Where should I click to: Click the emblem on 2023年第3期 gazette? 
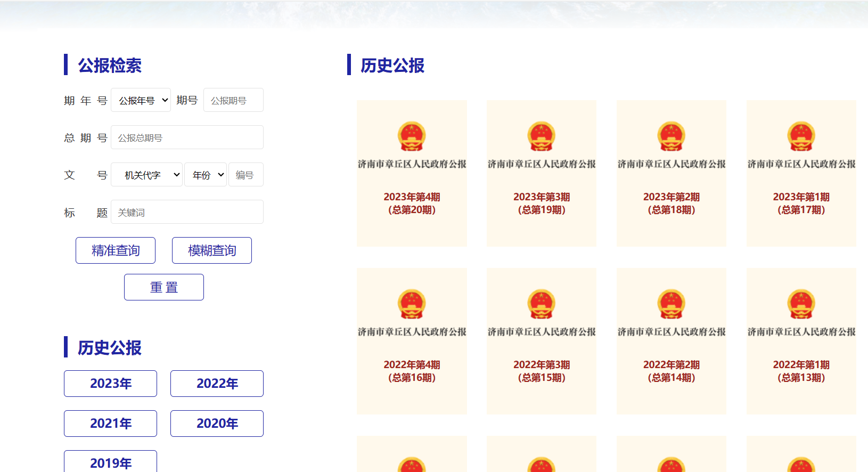[x=542, y=136]
